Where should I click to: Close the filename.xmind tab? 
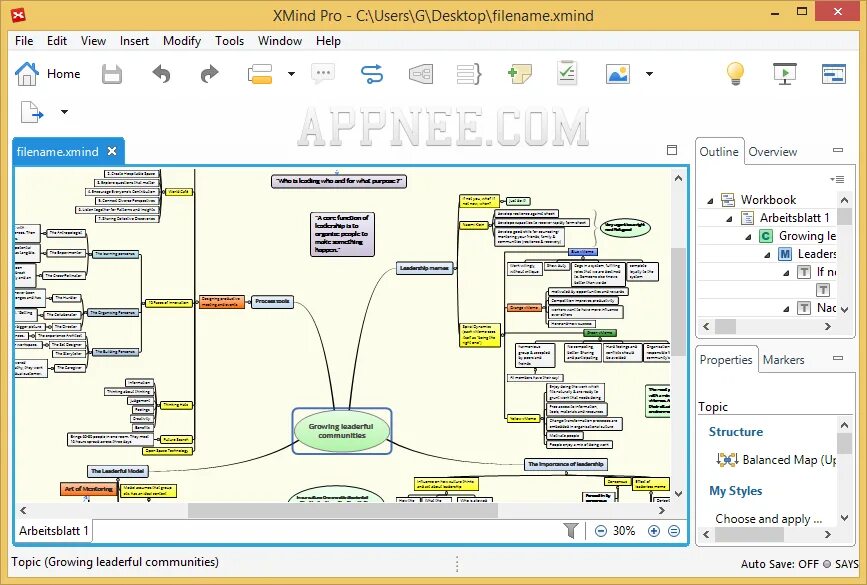(112, 151)
